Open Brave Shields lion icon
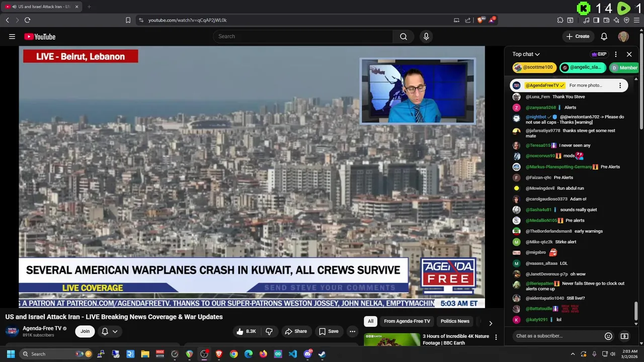 tap(480, 20)
